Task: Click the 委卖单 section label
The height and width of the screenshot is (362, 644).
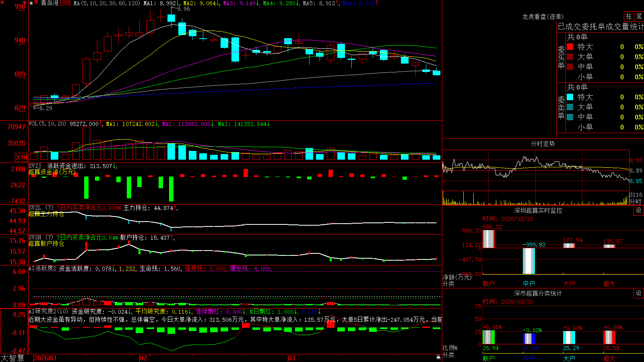Action: point(561,107)
